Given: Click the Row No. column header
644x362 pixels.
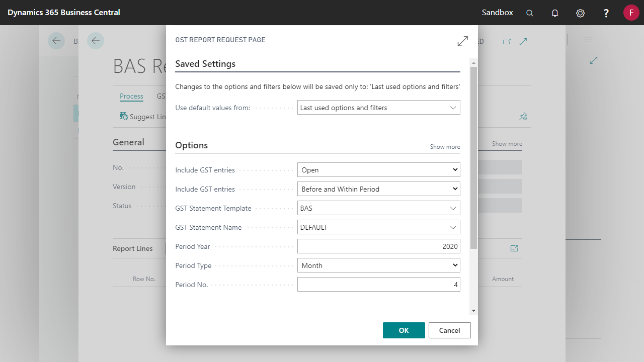Looking at the screenshot, I should [144, 279].
